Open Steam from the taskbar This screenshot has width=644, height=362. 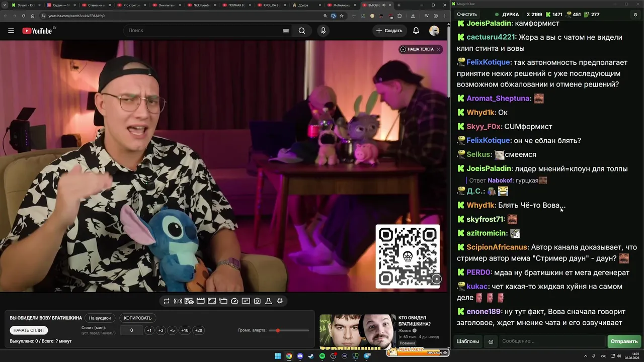pos(311,356)
